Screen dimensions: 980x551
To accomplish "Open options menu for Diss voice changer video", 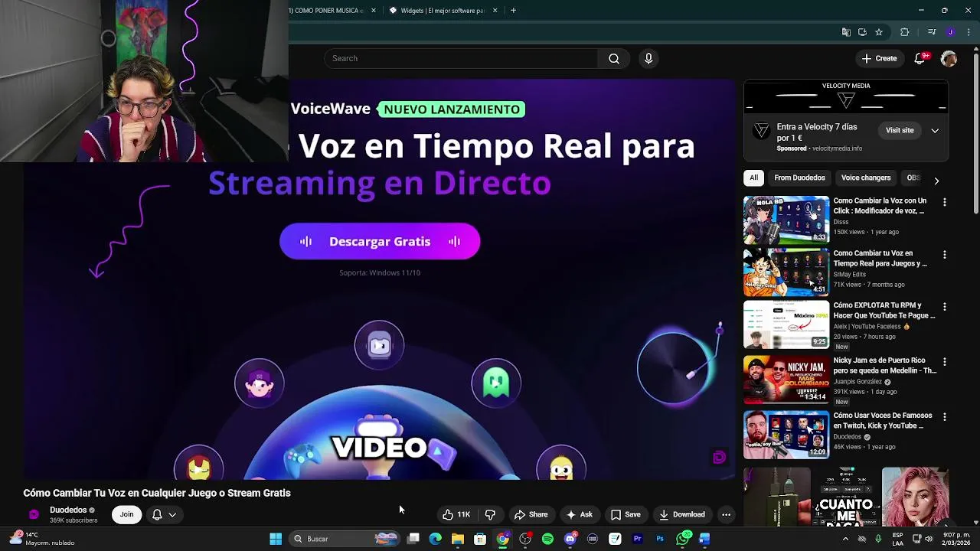I will [945, 202].
